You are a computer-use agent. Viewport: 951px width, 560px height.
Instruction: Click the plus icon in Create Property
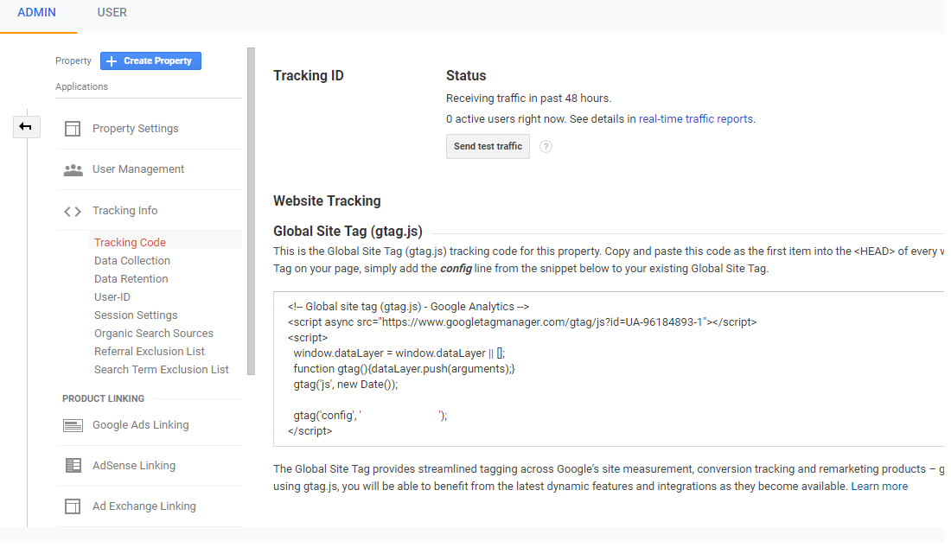point(112,61)
